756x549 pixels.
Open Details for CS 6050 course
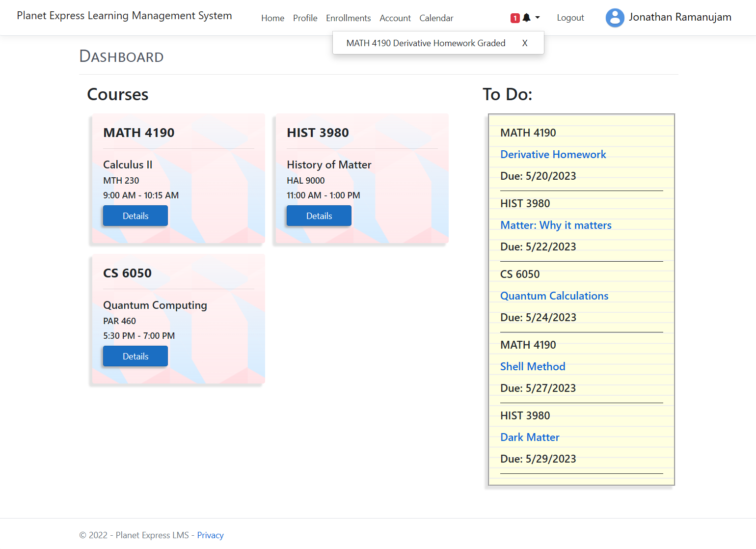point(135,356)
